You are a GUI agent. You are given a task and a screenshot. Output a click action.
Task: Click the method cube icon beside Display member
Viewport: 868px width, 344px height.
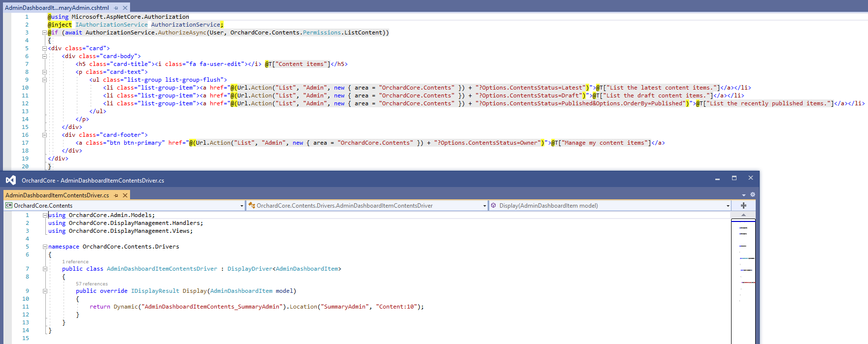click(493, 206)
